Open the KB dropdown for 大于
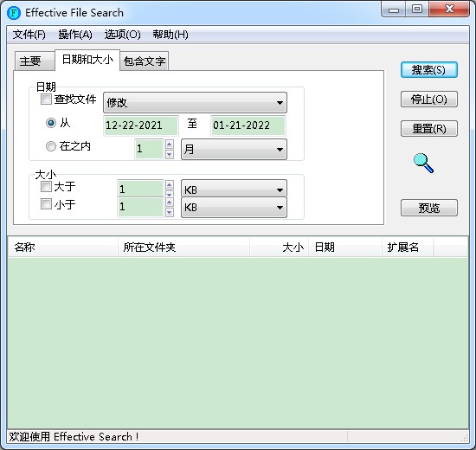 coord(234,190)
